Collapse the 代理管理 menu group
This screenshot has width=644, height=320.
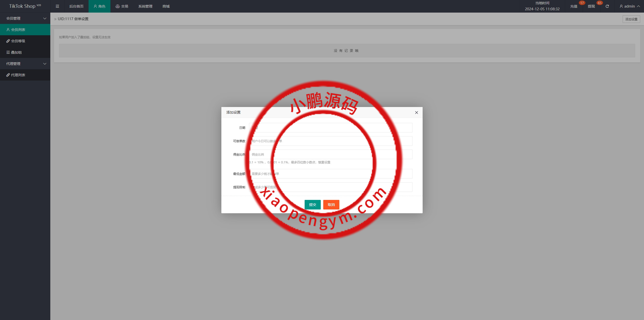point(25,64)
